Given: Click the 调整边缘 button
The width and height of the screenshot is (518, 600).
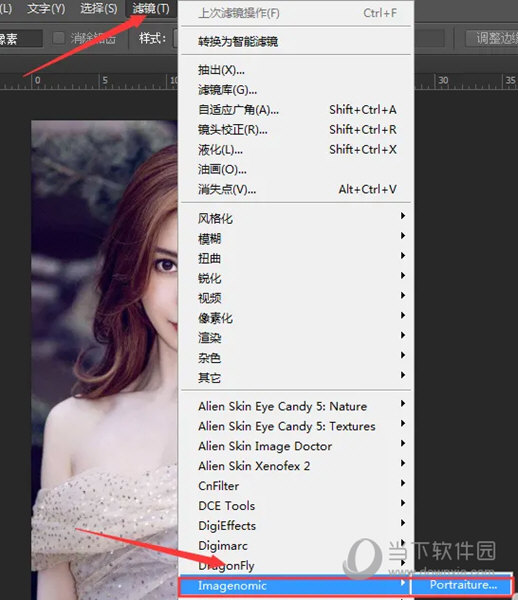Looking at the screenshot, I should tap(492, 38).
